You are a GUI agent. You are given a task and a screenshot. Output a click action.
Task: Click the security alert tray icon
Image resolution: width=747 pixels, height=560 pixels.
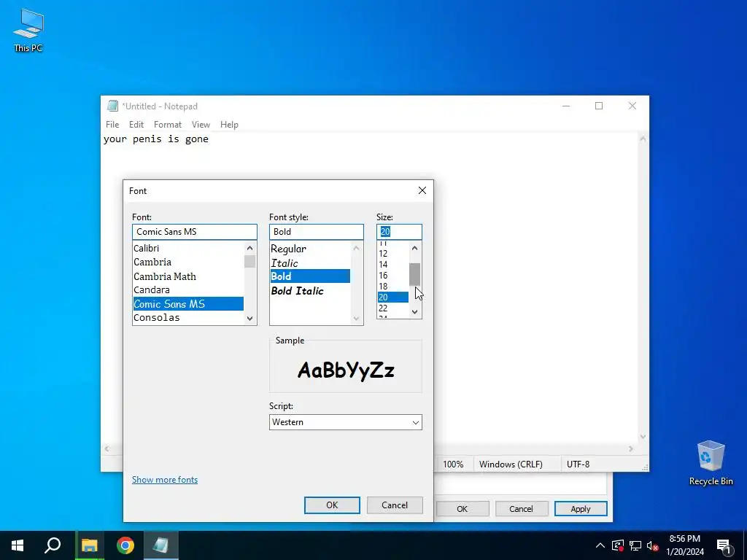(618, 545)
